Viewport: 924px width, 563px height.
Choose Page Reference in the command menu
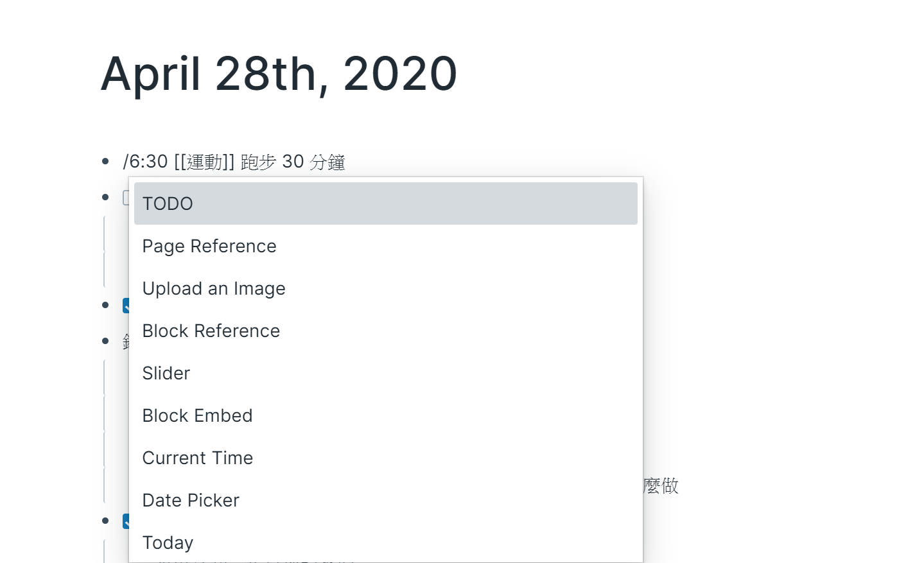(x=385, y=246)
